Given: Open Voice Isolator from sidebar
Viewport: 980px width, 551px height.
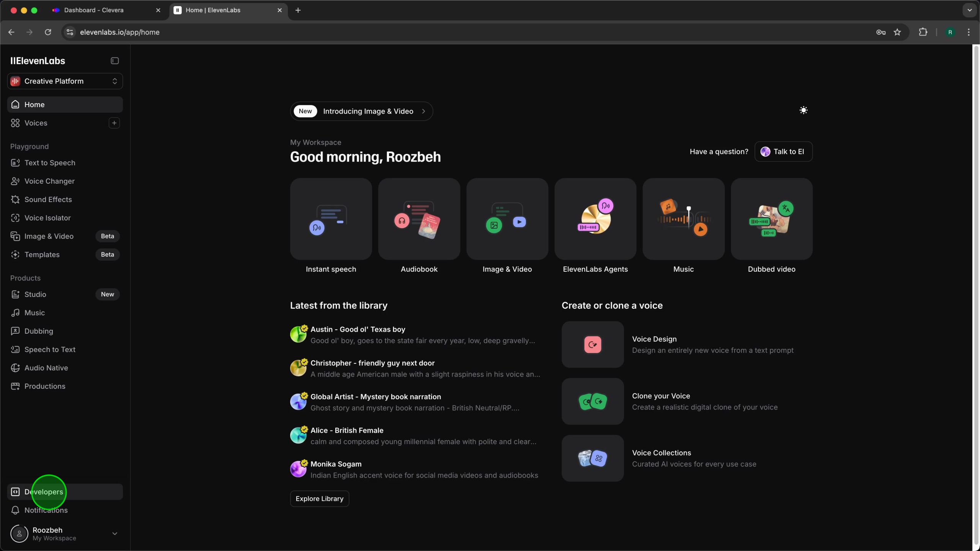Looking at the screenshot, I should (x=47, y=218).
